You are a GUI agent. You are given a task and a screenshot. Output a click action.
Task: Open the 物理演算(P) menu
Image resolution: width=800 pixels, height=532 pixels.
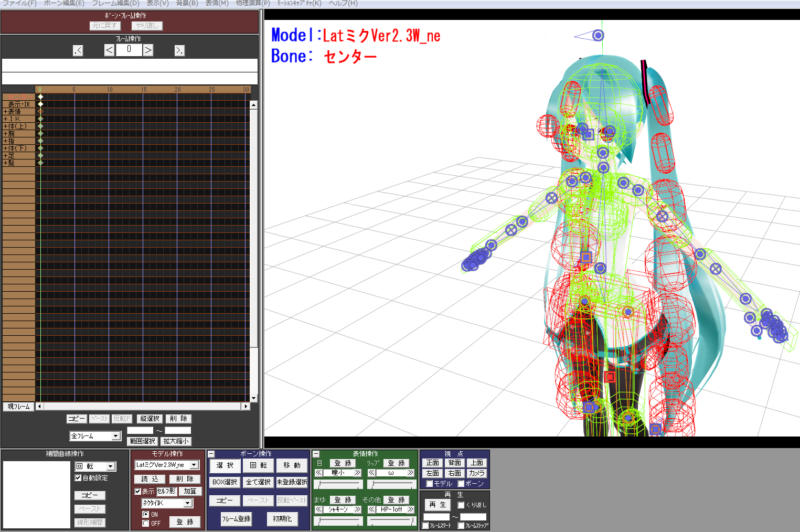coord(253,3)
